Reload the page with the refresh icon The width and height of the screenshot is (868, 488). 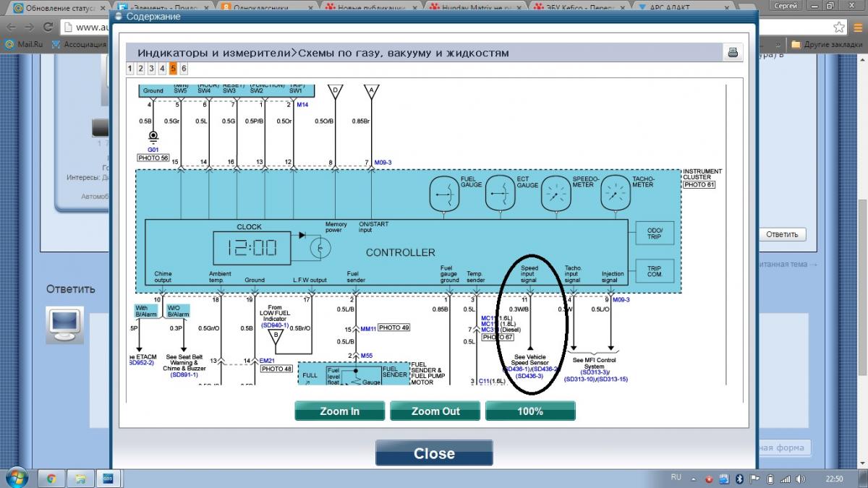coord(48,27)
